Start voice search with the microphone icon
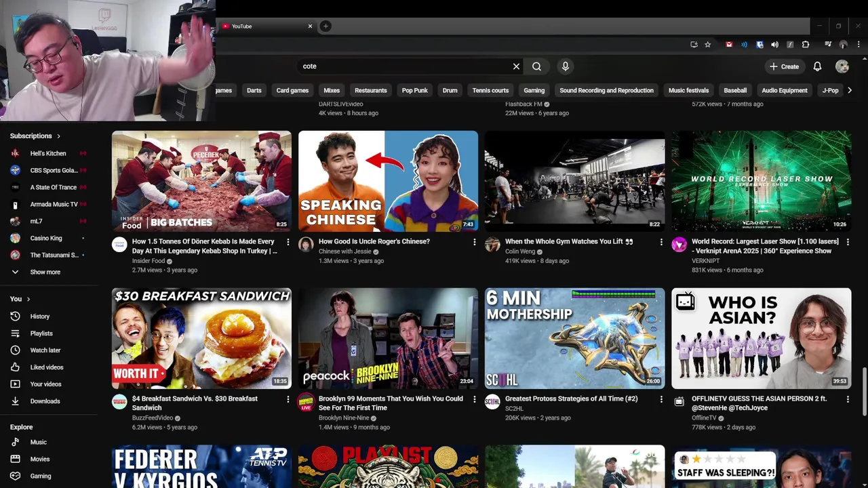 (x=565, y=66)
